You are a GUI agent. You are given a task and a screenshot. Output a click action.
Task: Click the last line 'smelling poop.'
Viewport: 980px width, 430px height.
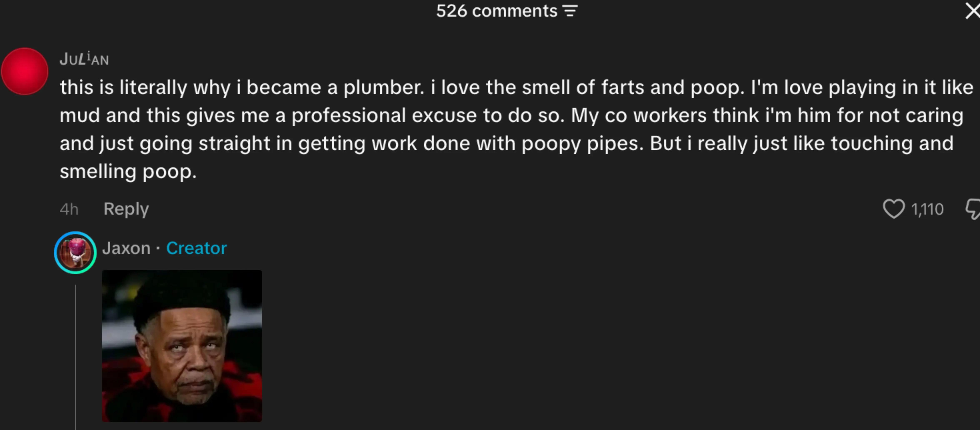tap(128, 172)
